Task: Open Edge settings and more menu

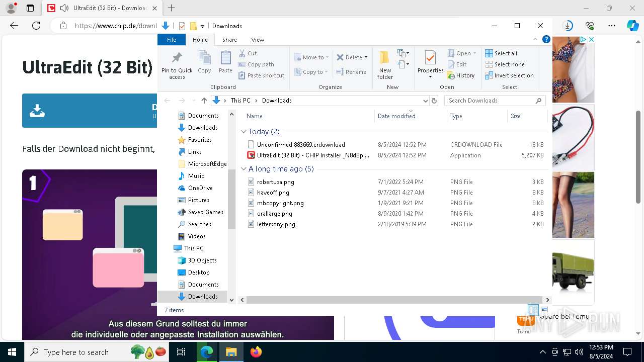Action: pyautogui.click(x=612, y=26)
